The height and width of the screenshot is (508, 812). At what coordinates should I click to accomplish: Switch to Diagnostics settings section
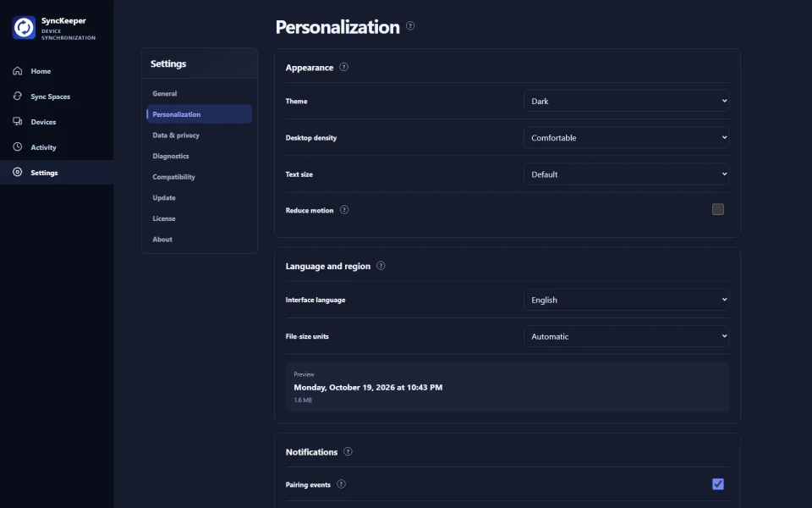(200, 156)
